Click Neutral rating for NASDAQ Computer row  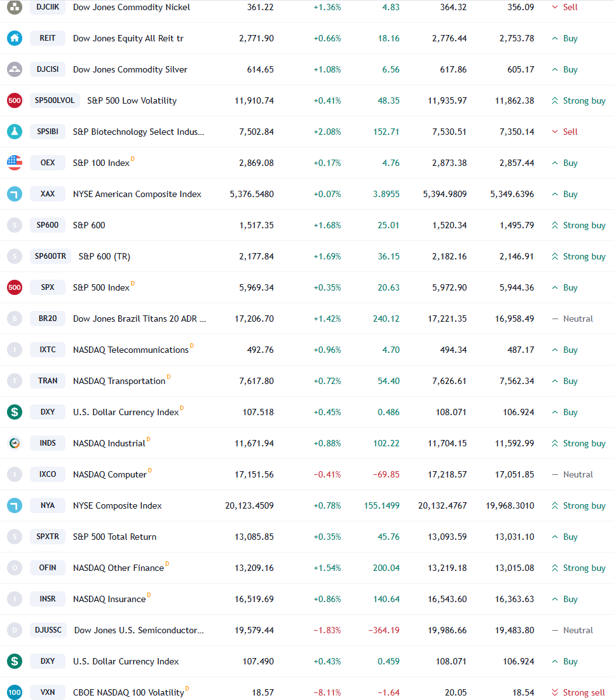tap(572, 474)
